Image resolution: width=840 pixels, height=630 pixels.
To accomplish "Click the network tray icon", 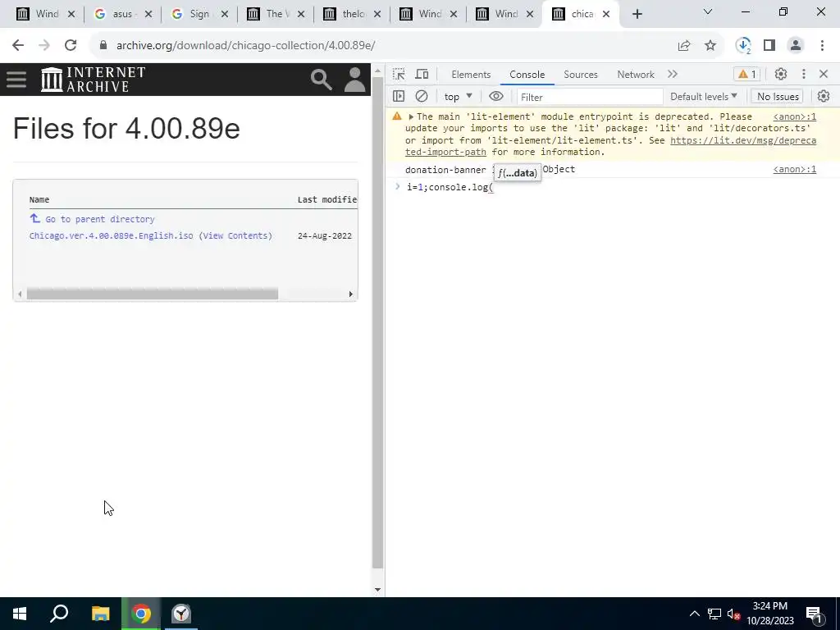I will (714, 614).
